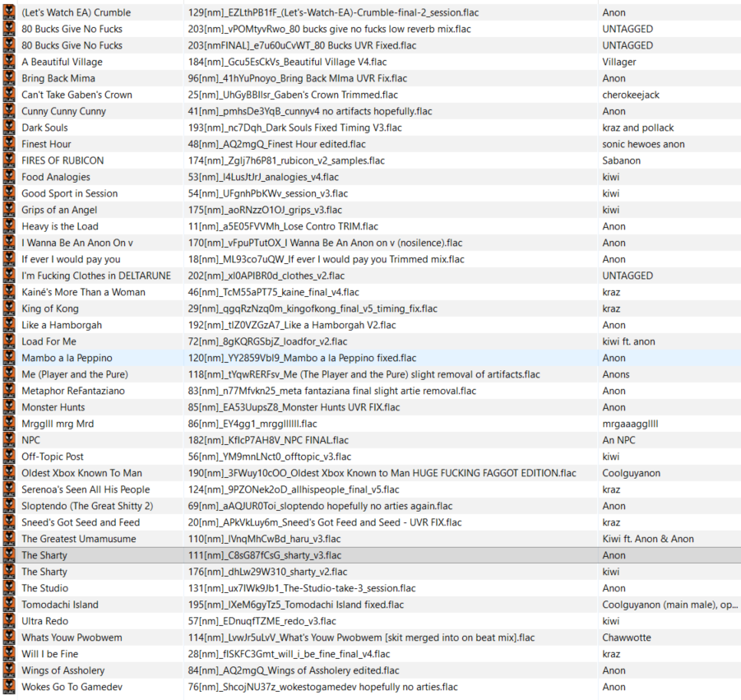
Task: Click the FLAC icon beside Finest Hour
Action: (x=9, y=144)
